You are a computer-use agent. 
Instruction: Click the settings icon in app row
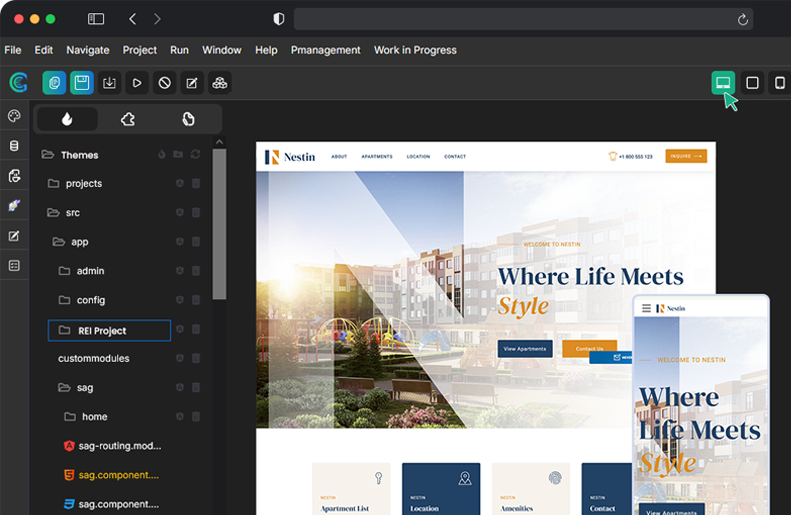coord(180,242)
